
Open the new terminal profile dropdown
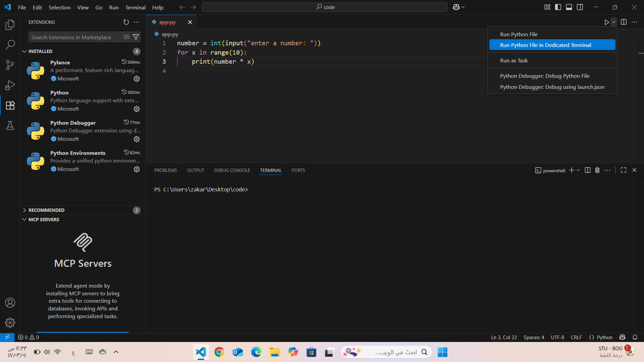click(x=578, y=170)
